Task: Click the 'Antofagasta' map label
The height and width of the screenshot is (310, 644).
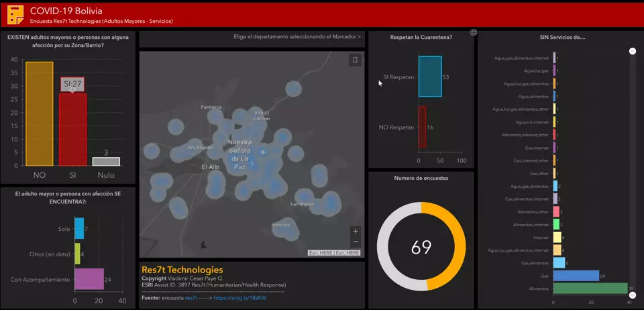Action: click(x=201, y=147)
